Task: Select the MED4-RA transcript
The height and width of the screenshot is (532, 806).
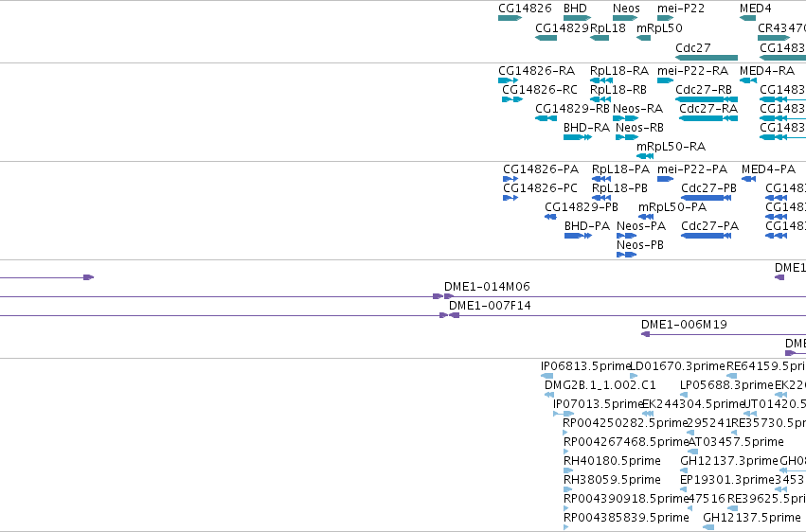Action: click(x=748, y=80)
